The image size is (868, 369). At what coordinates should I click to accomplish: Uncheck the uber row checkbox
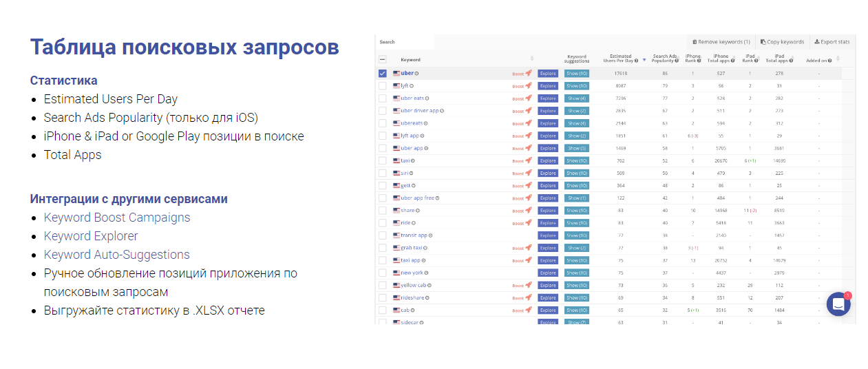point(383,74)
